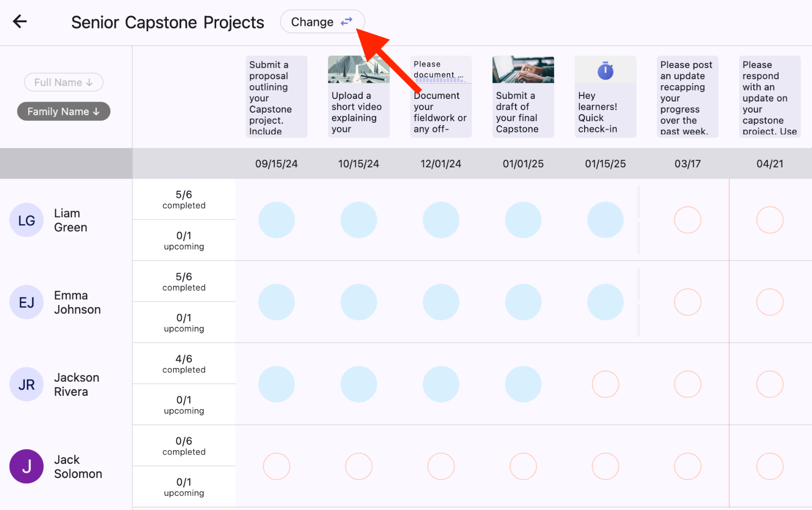This screenshot has height=510, width=812.
Task: Select Emma Johnson's incomplete 03/17 circle
Action: click(687, 302)
